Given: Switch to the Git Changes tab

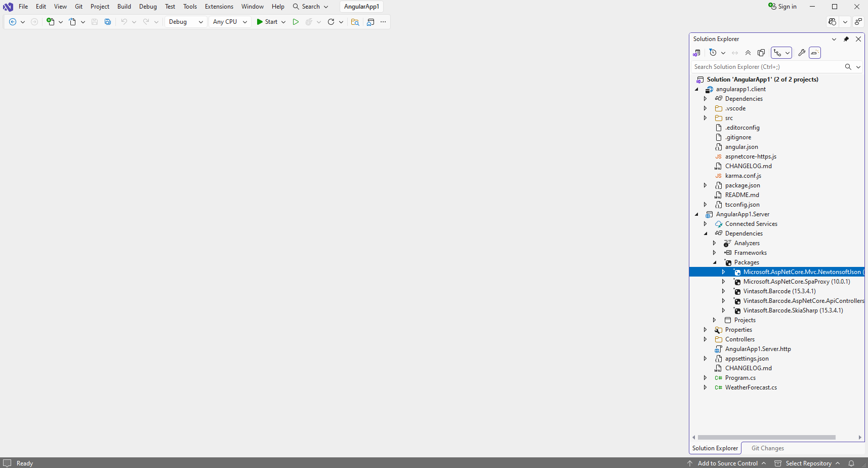Looking at the screenshot, I should click(x=767, y=448).
